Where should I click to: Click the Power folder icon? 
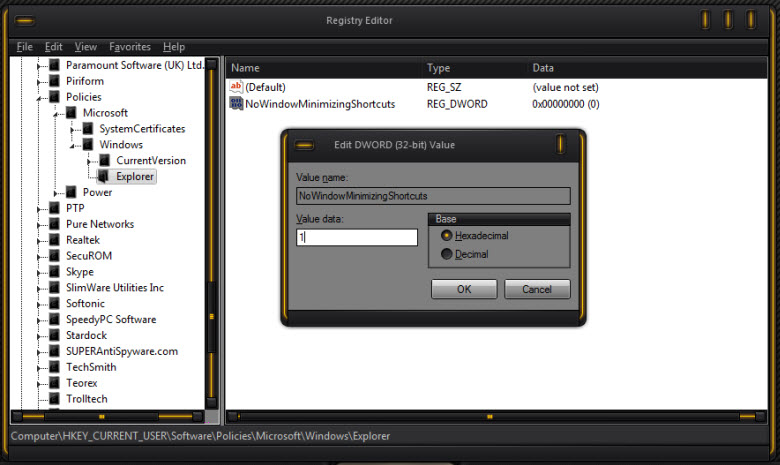[71, 192]
